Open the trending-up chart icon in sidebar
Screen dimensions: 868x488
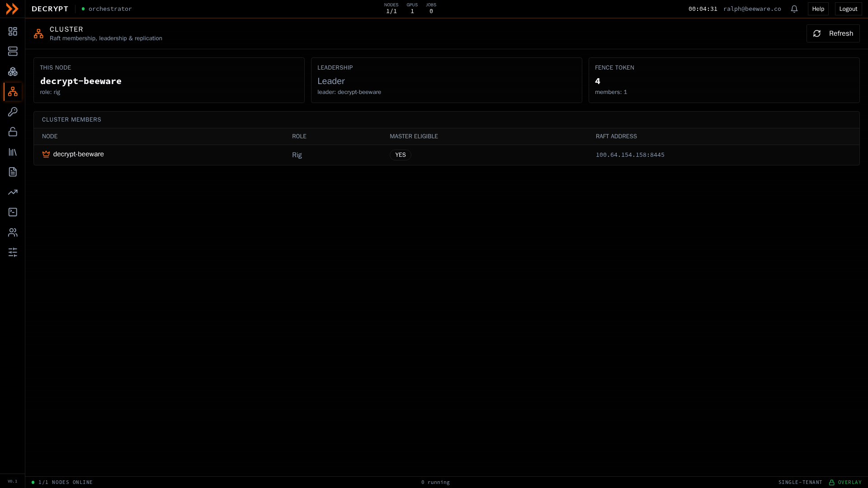point(13,192)
